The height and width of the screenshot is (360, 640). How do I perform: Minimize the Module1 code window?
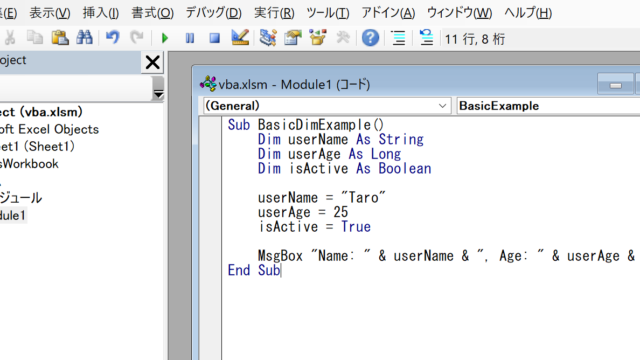pyautogui.click(x=616, y=85)
